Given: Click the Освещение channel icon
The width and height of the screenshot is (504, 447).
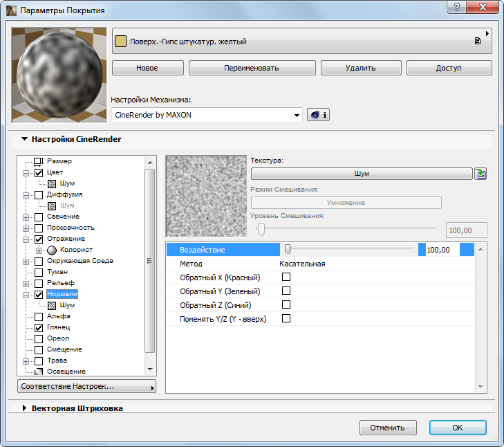Looking at the screenshot, I should (39, 372).
